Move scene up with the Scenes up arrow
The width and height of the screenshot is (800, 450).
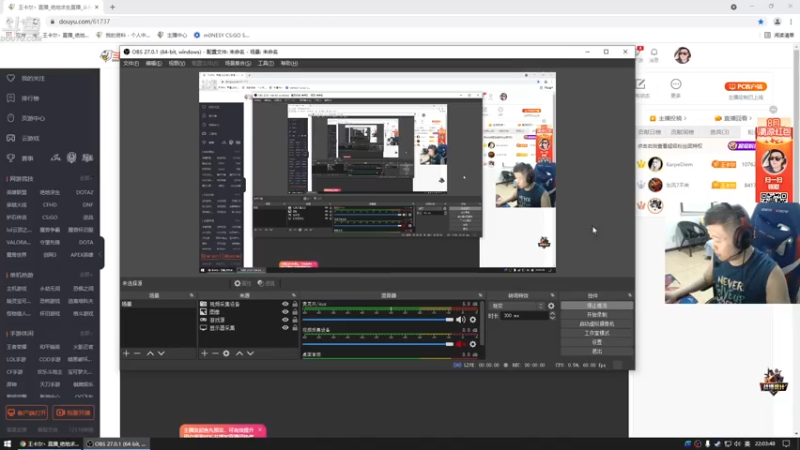pyautogui.click(x=150, y=353)
